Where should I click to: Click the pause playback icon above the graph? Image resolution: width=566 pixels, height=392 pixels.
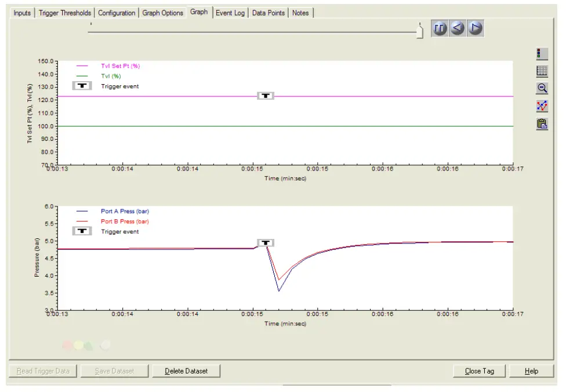click(x=441, y=28)
